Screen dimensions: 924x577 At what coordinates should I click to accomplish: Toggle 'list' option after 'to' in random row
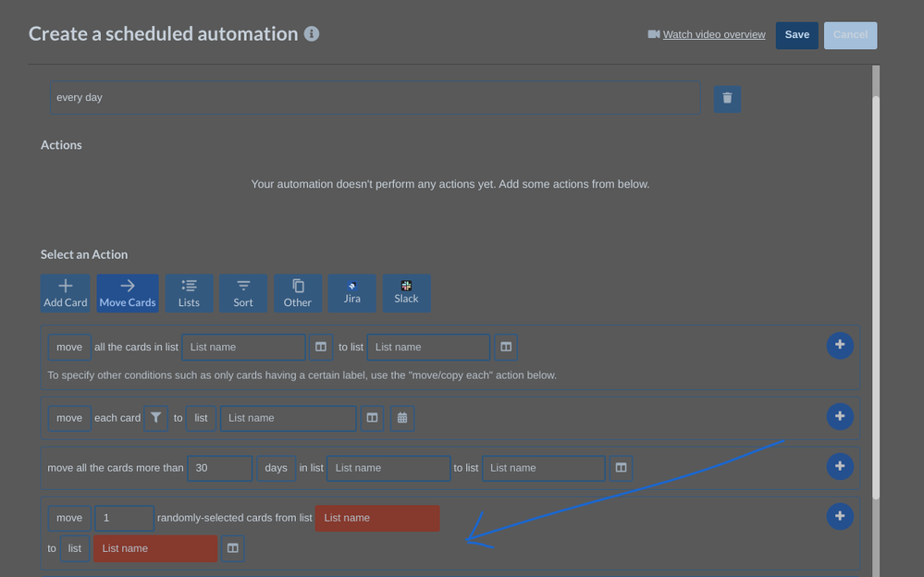click(x=75, y=548)
